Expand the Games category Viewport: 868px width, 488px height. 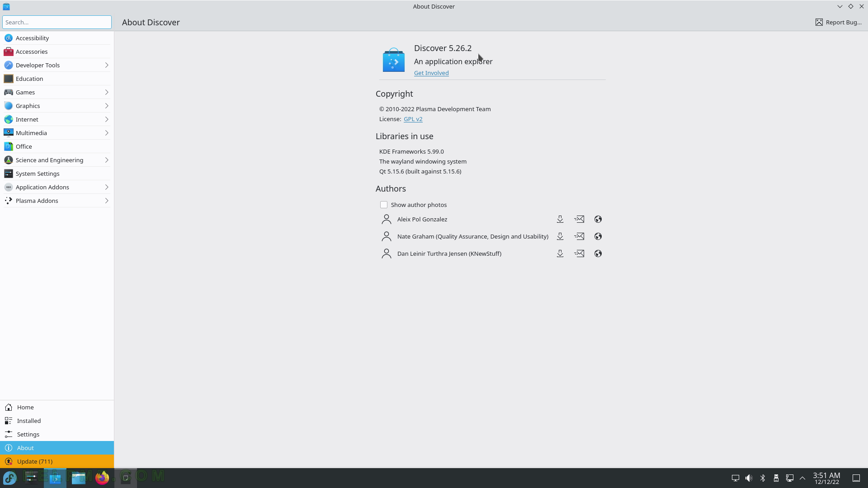(x=107, y=92)
